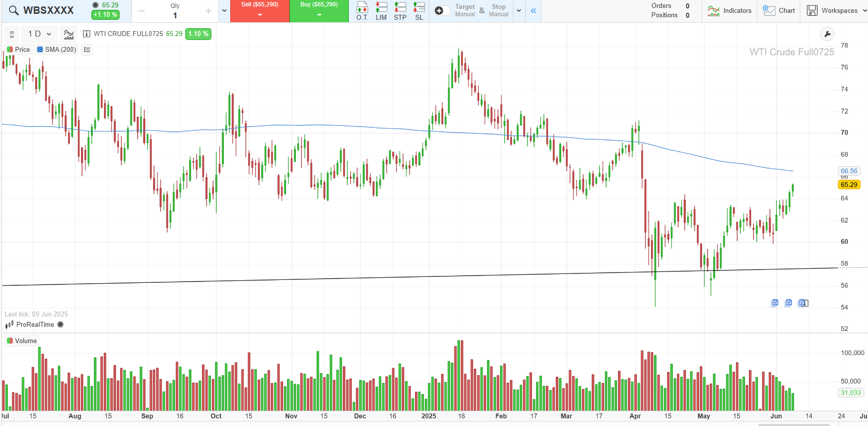Open the Workspaces dropdown
Image resolution: width=868 pixels, height=426 pixels.
pos(836,10)
